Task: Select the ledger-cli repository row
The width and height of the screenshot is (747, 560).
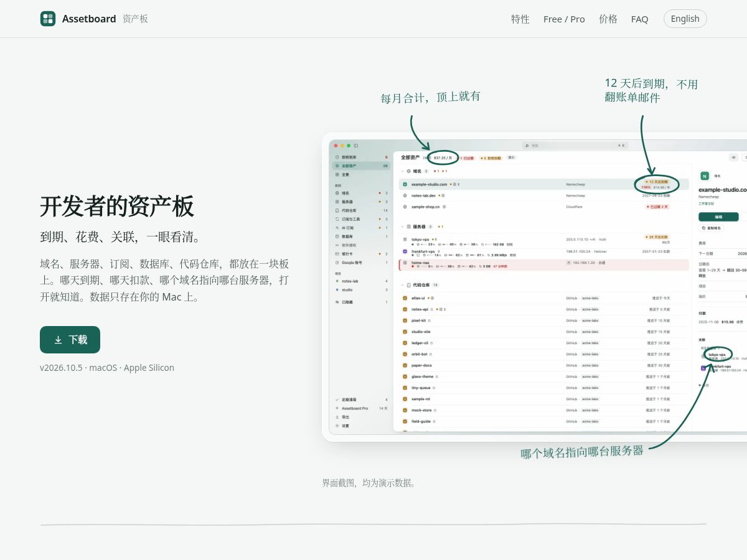Action: tap(544, 343)
